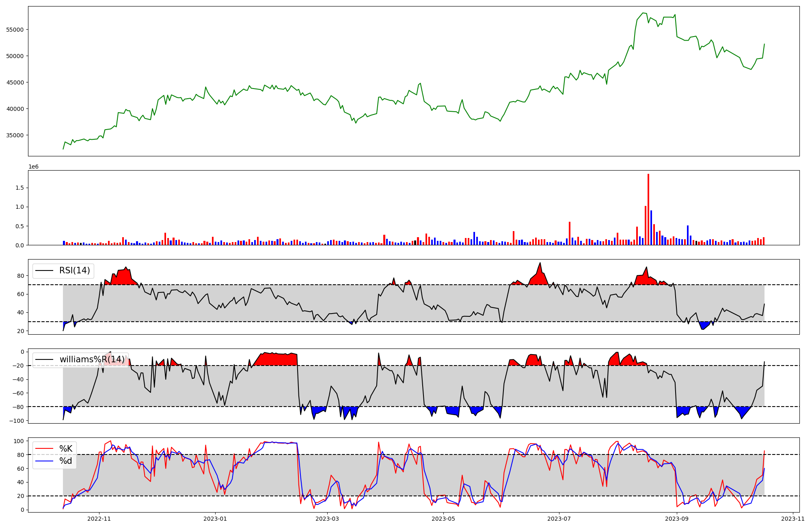Click the 2023-03 x-axis date label
Viewport: 812px width, 528px height.
pos(327,519)
